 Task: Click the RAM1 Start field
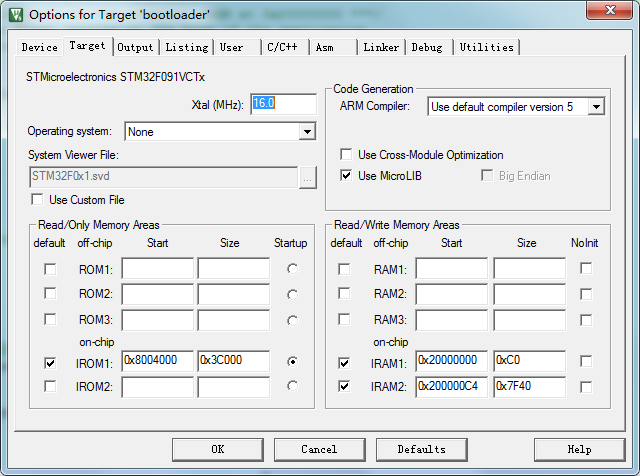coord(452,268)
